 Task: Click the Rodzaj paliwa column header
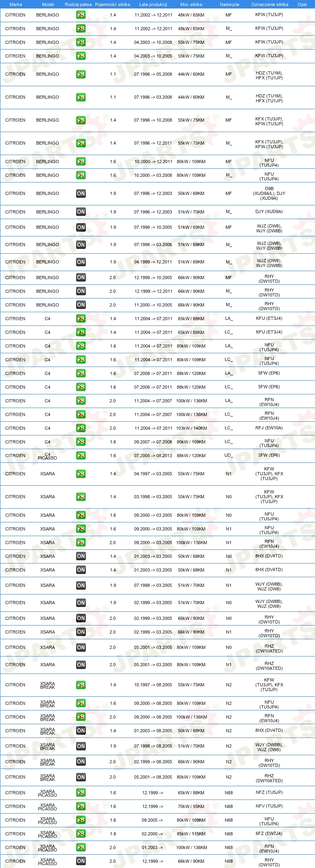pos(78,4)
